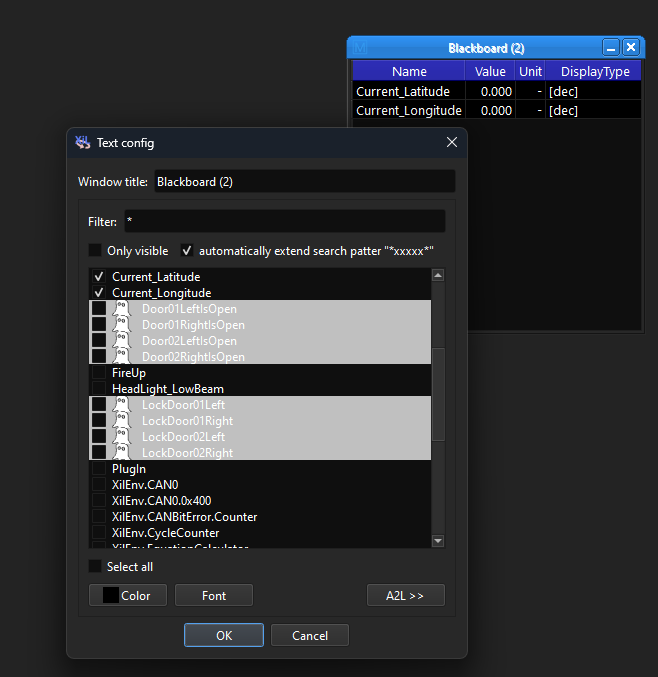The height and width of the screenshot is (677, 658).
Task: Disable automatically extend search pattern option
Action: pos(187,251)
